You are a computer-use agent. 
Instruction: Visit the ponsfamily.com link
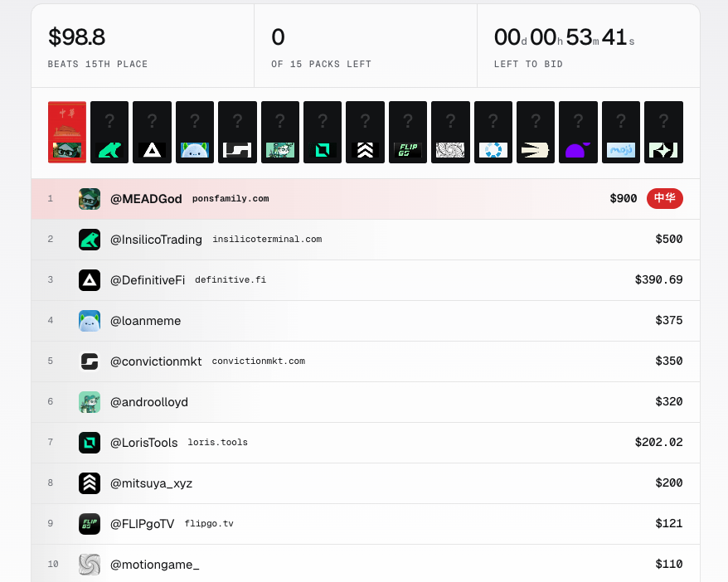(x=231, y=199)
